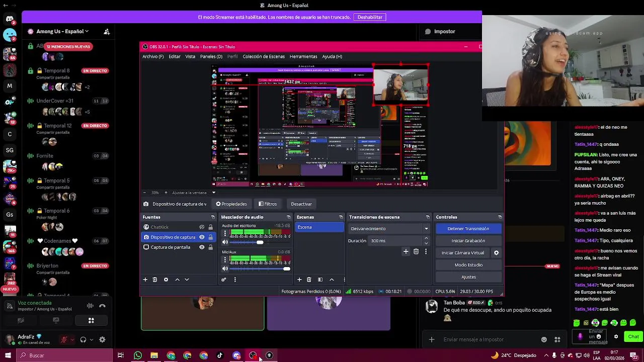The height and width of the screenshot is (362, 644).
Task: Open Discord user settings gear
Action: tap(102, 340)
